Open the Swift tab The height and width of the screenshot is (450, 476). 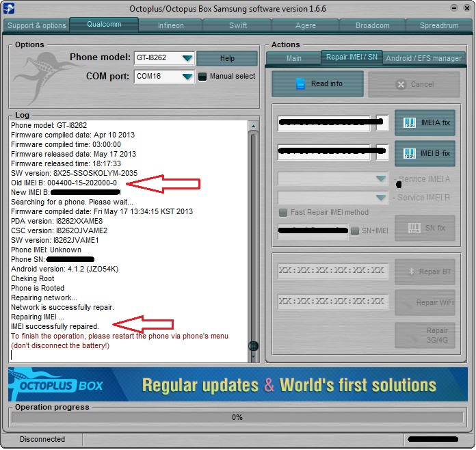(237, 25)
